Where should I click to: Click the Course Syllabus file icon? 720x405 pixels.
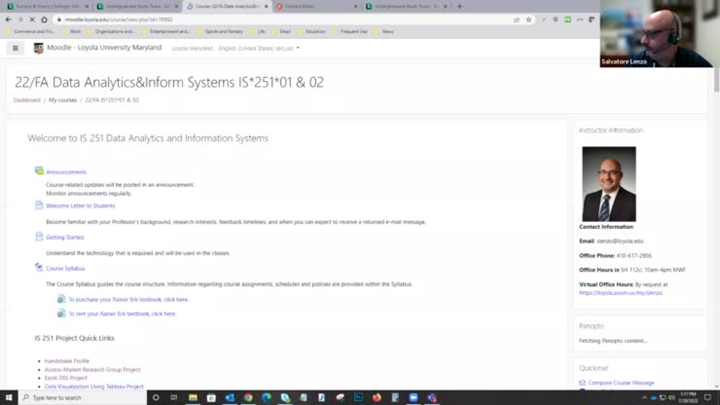point(39,268)
